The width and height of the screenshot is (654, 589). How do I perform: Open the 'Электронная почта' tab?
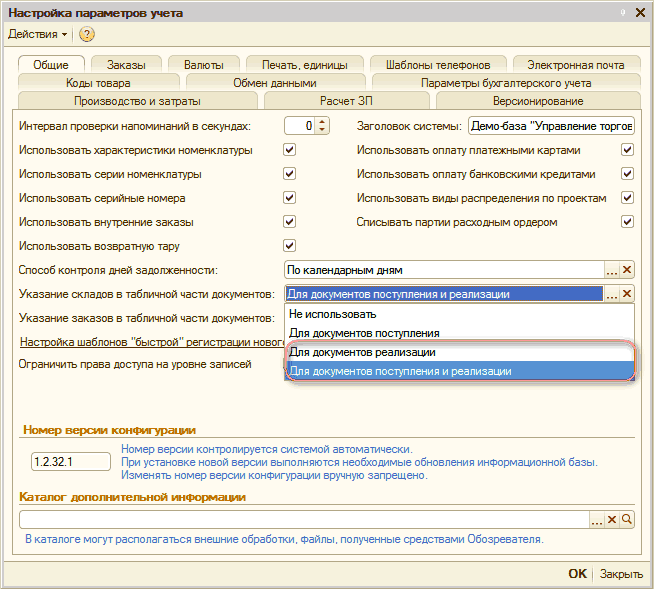pyautogui.click(x=576, y=65)
